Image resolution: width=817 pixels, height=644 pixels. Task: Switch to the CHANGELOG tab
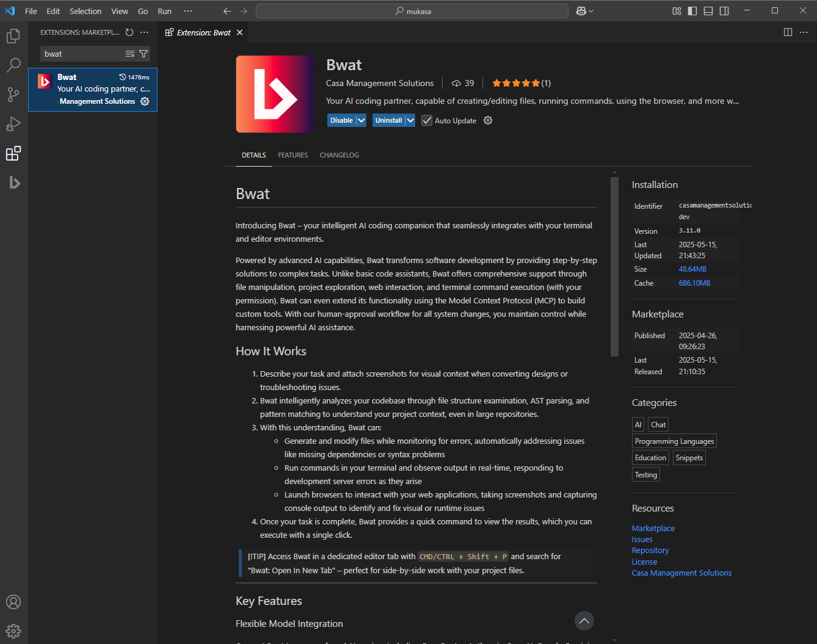340,155
